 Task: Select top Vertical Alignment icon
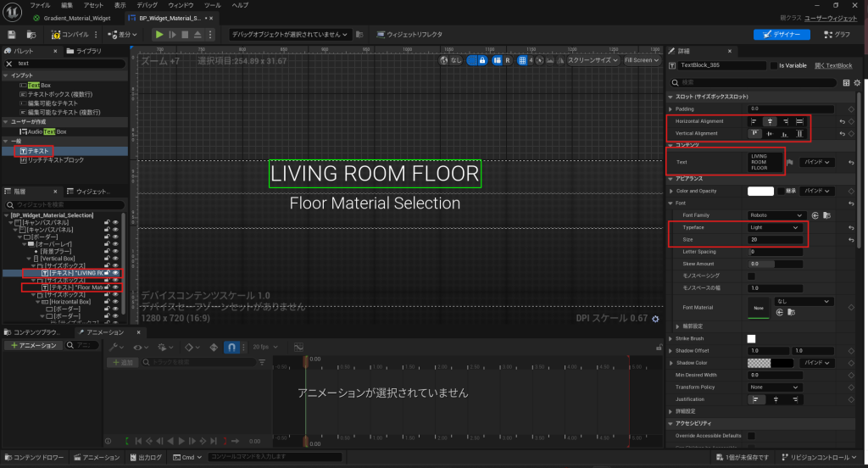point(754,134)
